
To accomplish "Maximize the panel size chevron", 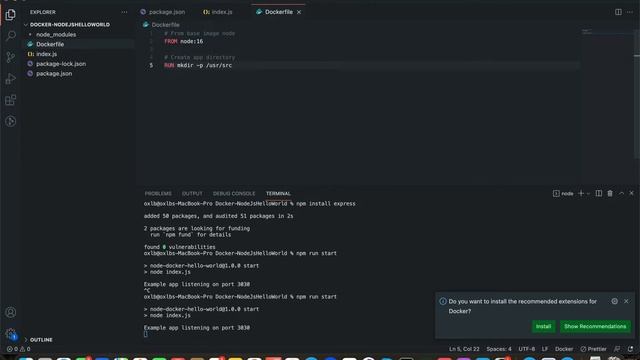I will pos(621,193).
